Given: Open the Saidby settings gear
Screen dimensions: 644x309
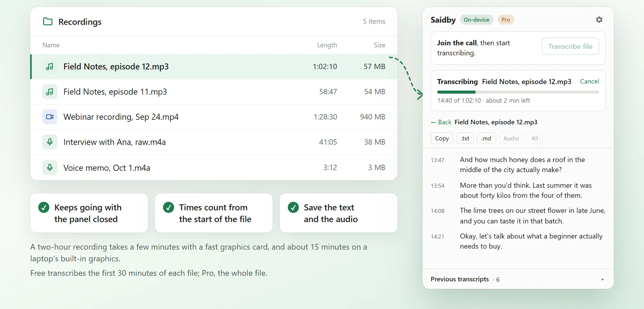Looking at the screenshot, I should tap(599, 20).
